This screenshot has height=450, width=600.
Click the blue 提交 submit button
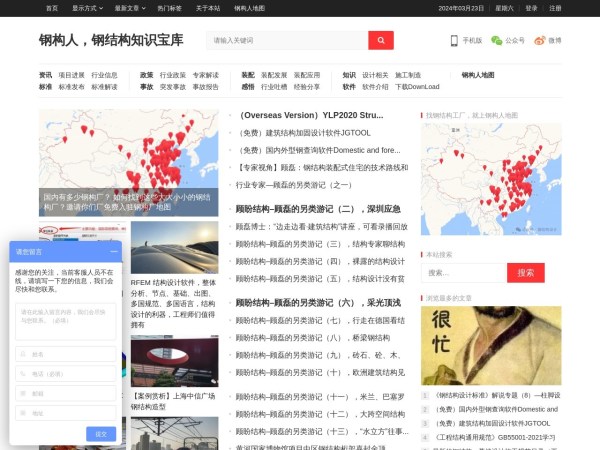coord(101,434)
